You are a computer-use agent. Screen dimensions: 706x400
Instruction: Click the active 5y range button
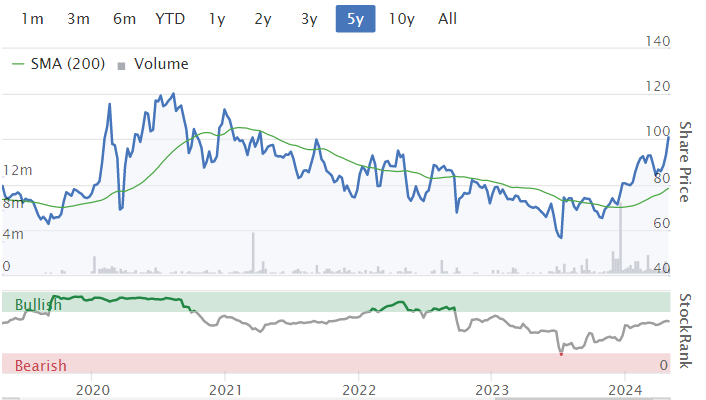[355, 19]
